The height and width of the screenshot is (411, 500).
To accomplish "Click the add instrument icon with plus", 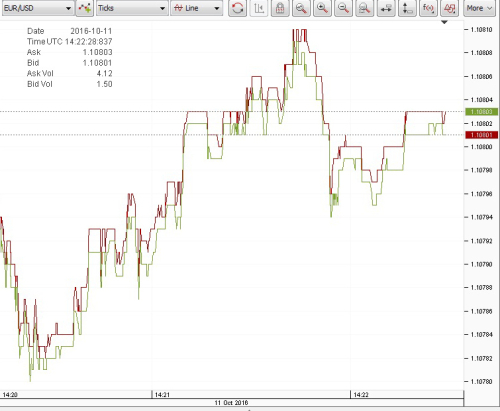I will [x=85, y=8].
